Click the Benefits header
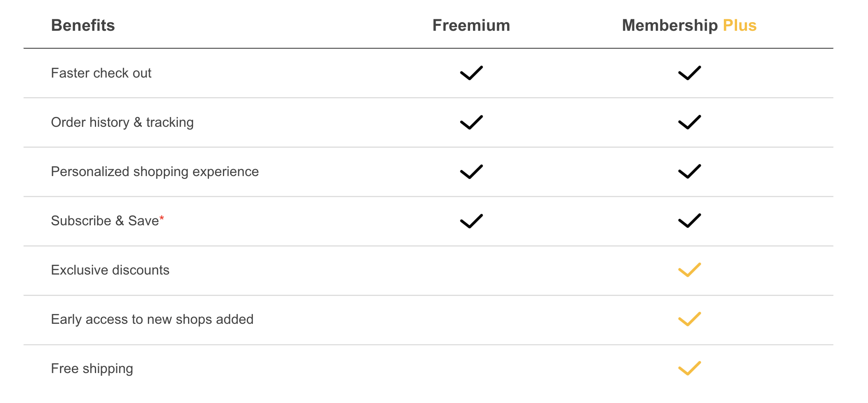868x403 pixels. [x=83, y=25]
